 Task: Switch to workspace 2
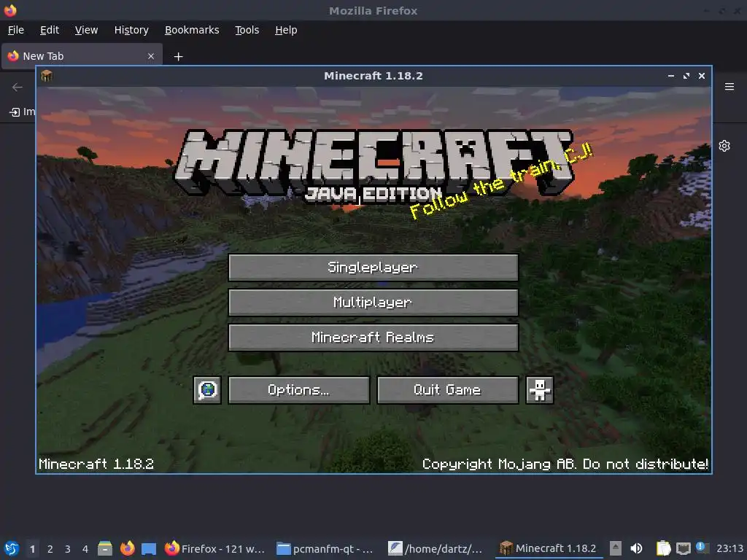(x=50, y=549)
